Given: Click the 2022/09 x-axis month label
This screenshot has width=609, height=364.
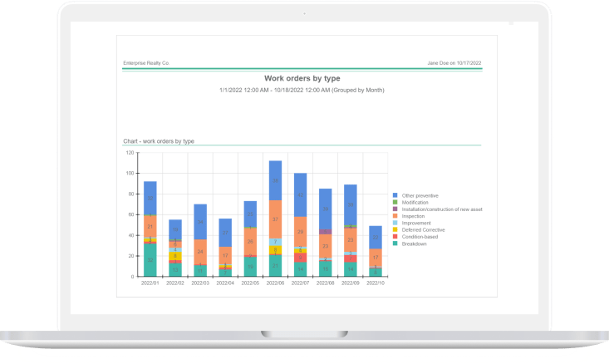Looking at the screenshot, I should pos(350,283).
